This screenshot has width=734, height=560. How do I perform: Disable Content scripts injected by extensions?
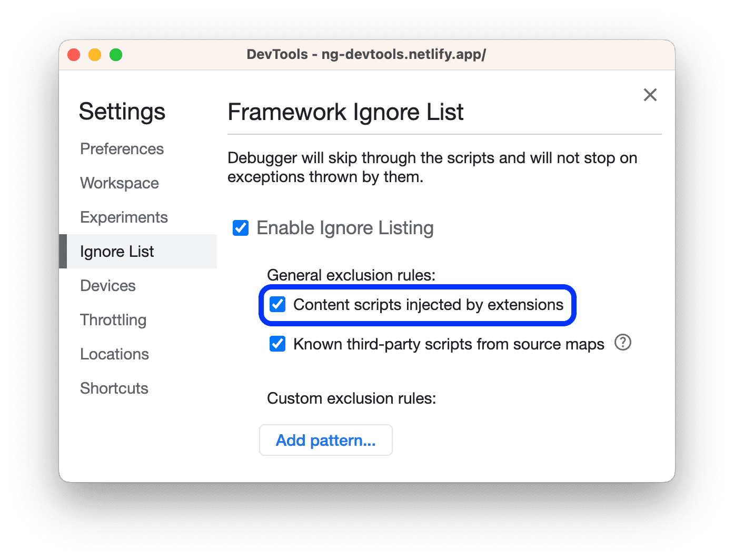coord(277,304)
